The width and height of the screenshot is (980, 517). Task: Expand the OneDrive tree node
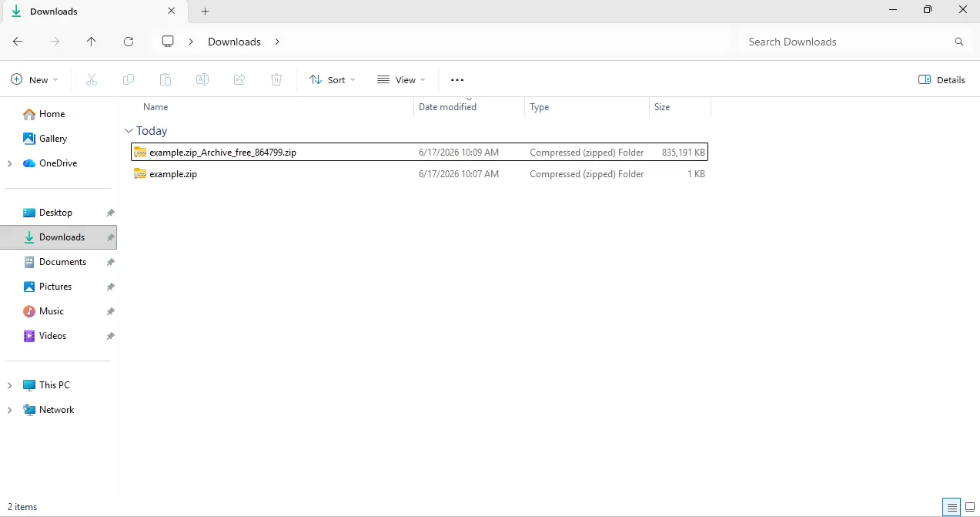tap(9, 163)
